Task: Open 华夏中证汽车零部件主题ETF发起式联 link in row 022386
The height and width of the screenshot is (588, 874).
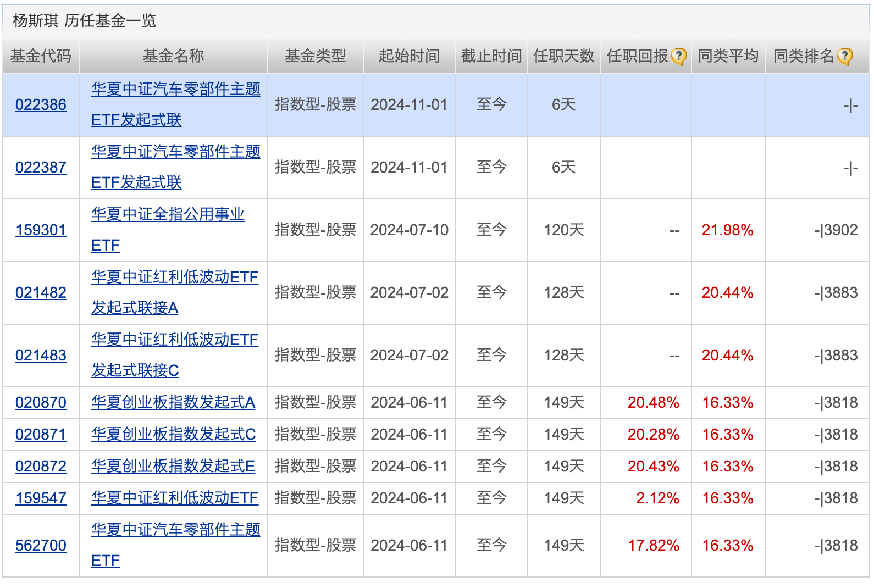Action: pos(175,104)
